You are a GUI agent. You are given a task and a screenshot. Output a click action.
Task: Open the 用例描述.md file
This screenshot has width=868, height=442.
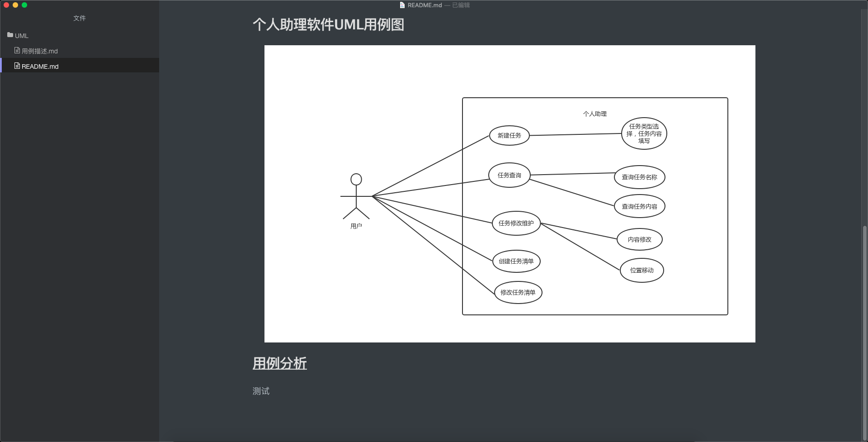point(40,51)
